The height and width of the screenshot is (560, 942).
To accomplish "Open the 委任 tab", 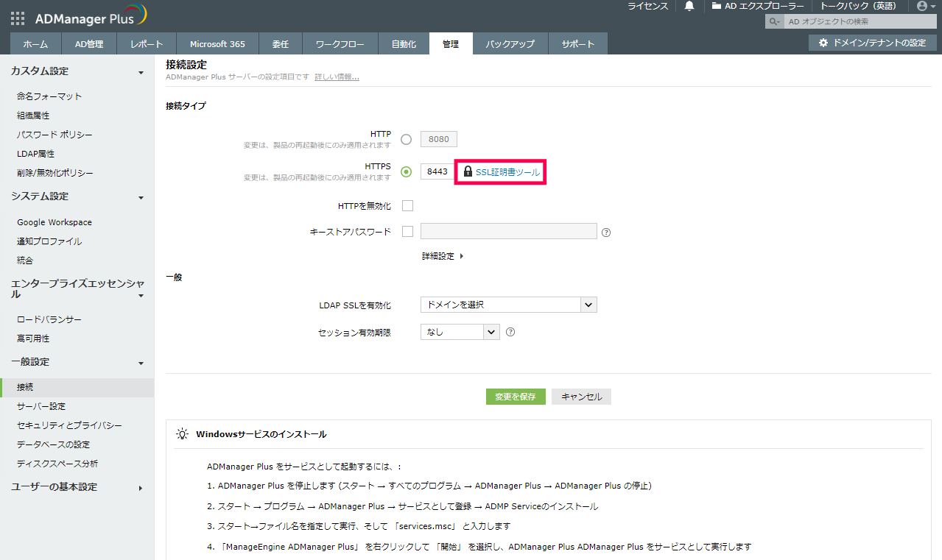I will [x=280, y=44].
